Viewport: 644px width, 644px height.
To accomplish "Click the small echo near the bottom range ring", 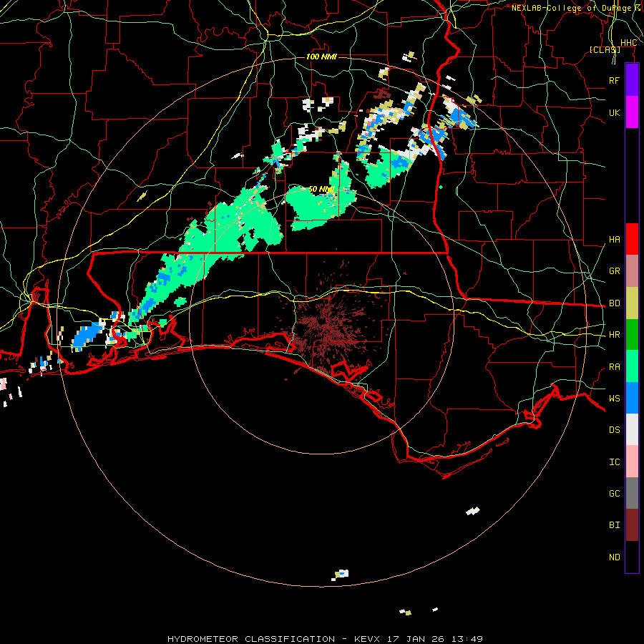I will (341, 574).
